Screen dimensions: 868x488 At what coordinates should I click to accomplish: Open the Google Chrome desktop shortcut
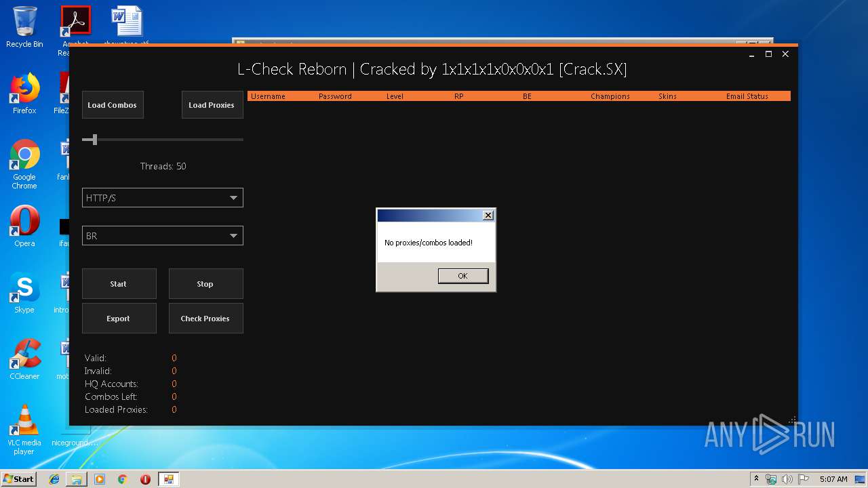point(24,164)
